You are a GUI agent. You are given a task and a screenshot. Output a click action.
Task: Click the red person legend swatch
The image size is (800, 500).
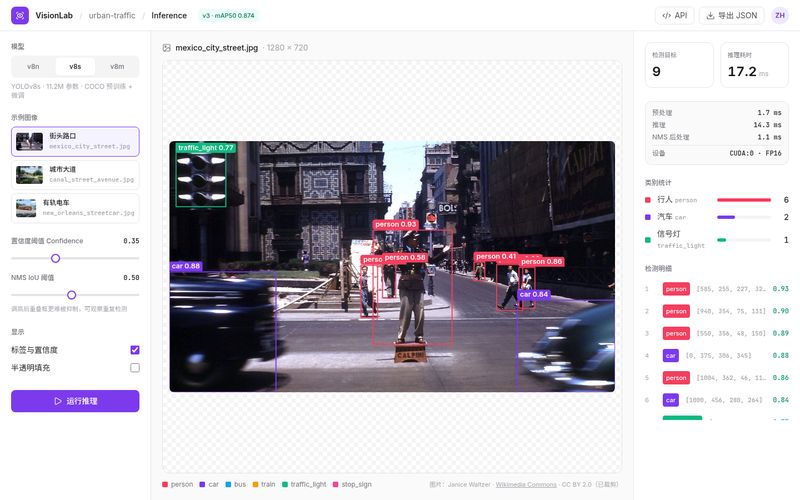[165, 484]
